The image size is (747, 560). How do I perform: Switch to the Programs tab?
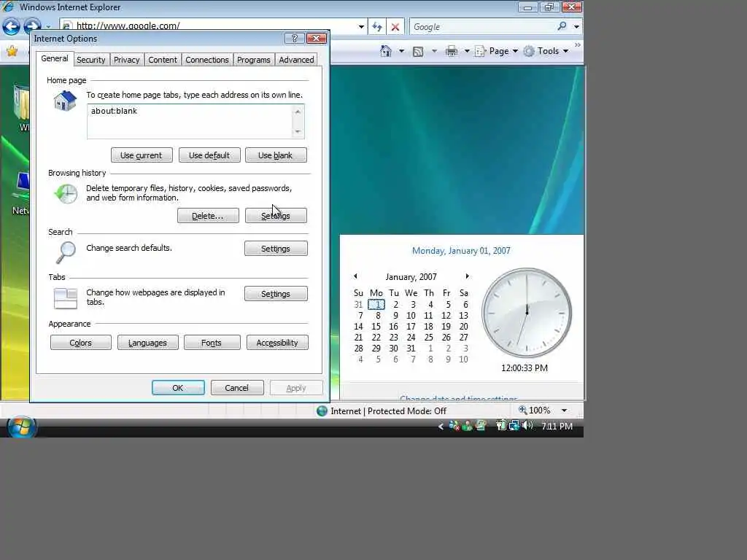click(253, 60)
